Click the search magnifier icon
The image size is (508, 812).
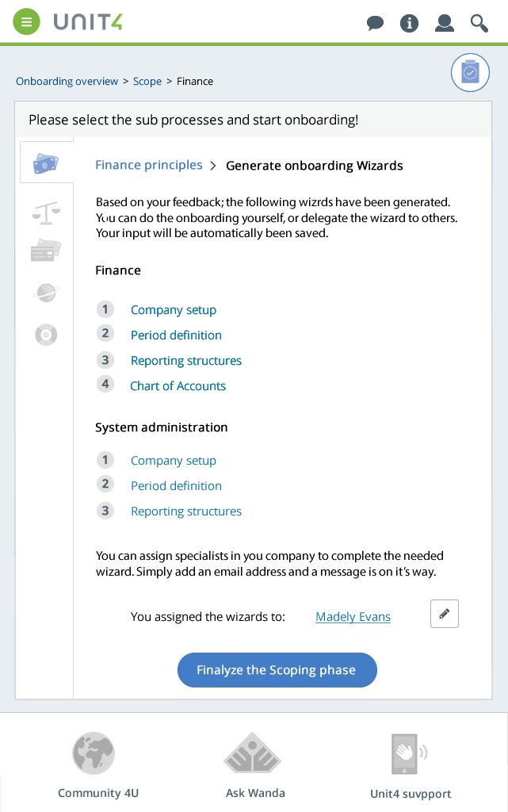pyautogui.click(x=479, y=23)
